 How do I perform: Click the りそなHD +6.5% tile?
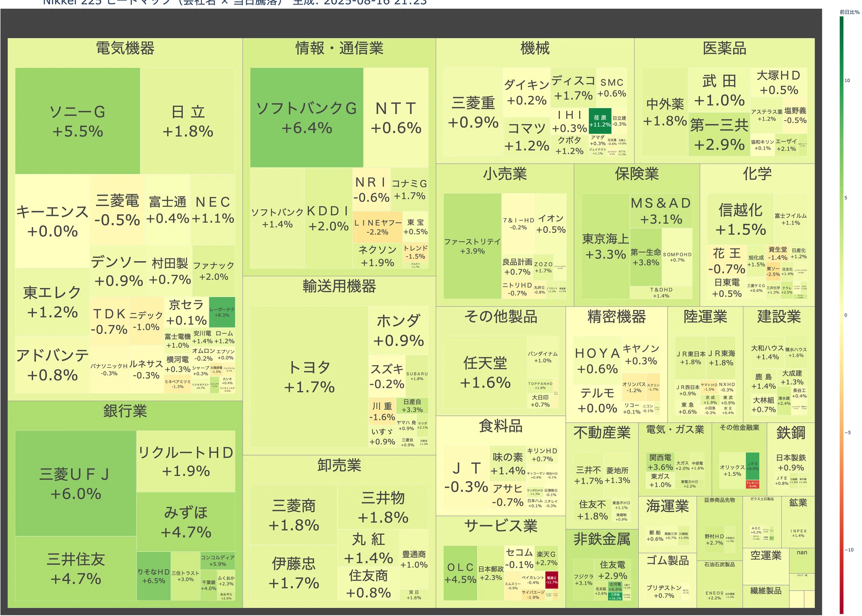[x=154, y=576]
